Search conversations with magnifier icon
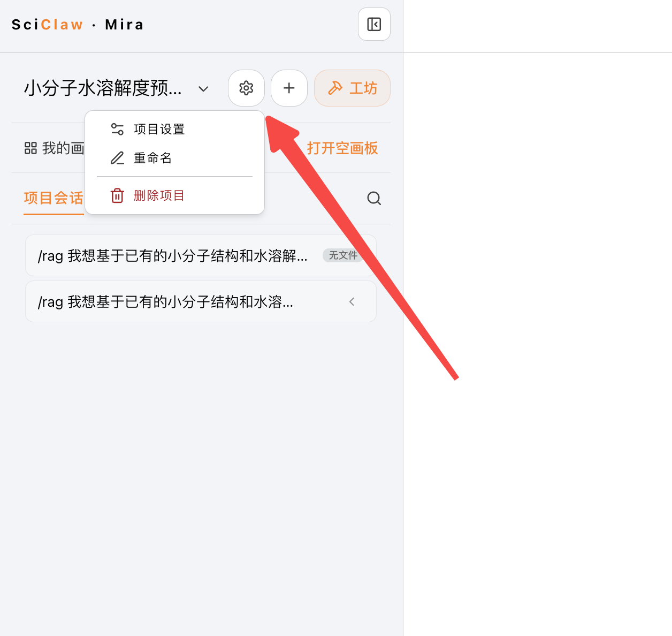 (x=374, y=199)
